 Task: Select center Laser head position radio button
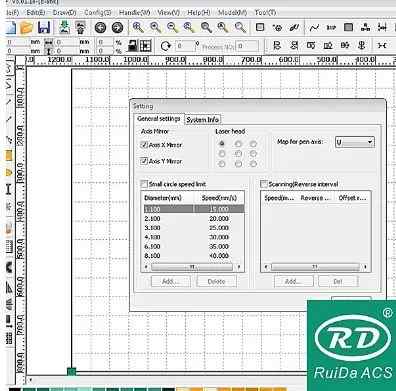[x=238, y=154]
